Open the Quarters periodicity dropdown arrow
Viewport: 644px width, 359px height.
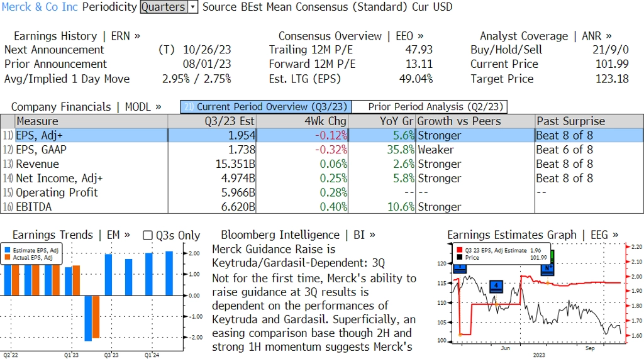(193, 7)
